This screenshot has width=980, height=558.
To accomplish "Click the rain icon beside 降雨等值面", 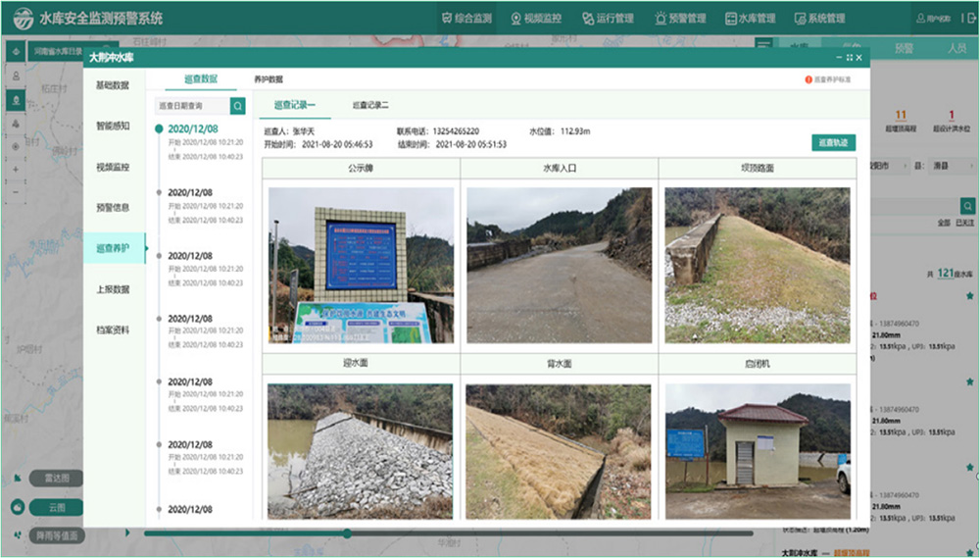I will (x=17, y=535).
